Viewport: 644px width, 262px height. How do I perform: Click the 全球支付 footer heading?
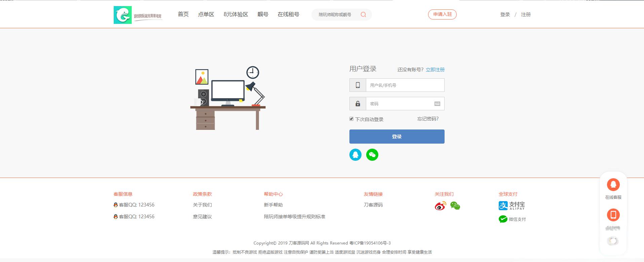pyautogui.click(x=508, y=194)
